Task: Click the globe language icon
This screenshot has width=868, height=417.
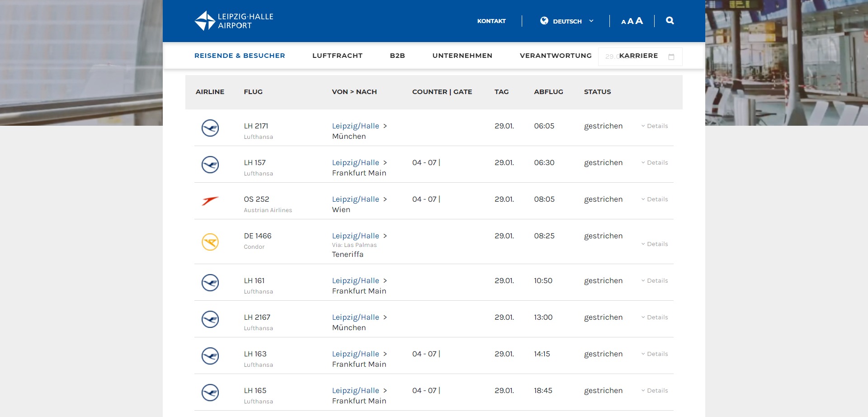Action: [544, 21]
